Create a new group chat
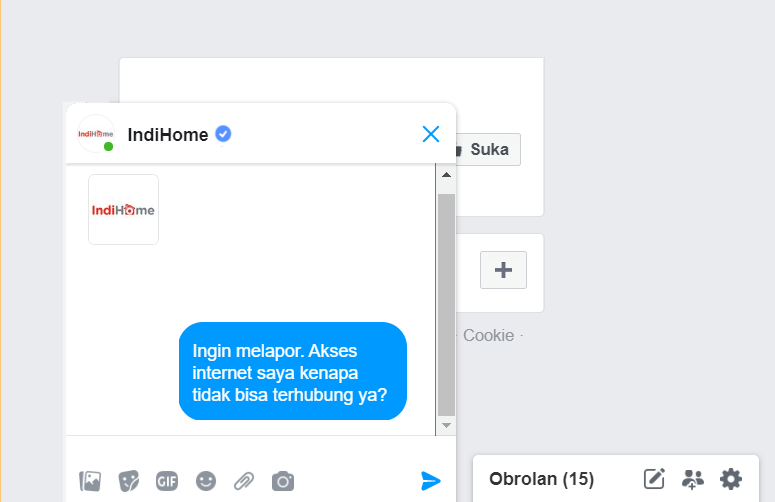 [693, 479]
